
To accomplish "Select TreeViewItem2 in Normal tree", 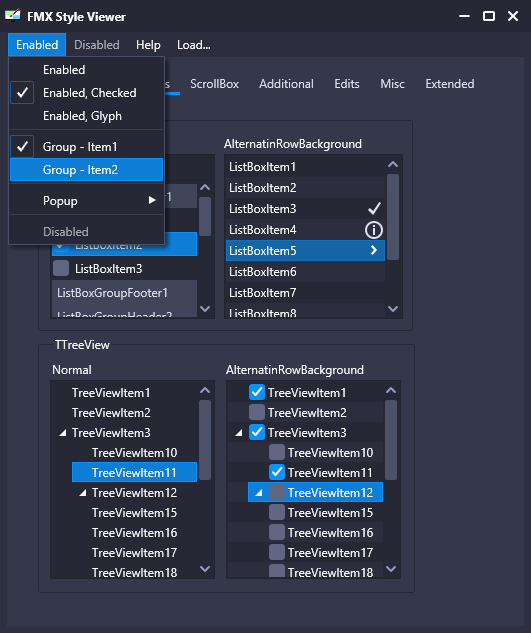I will point(111,413).
